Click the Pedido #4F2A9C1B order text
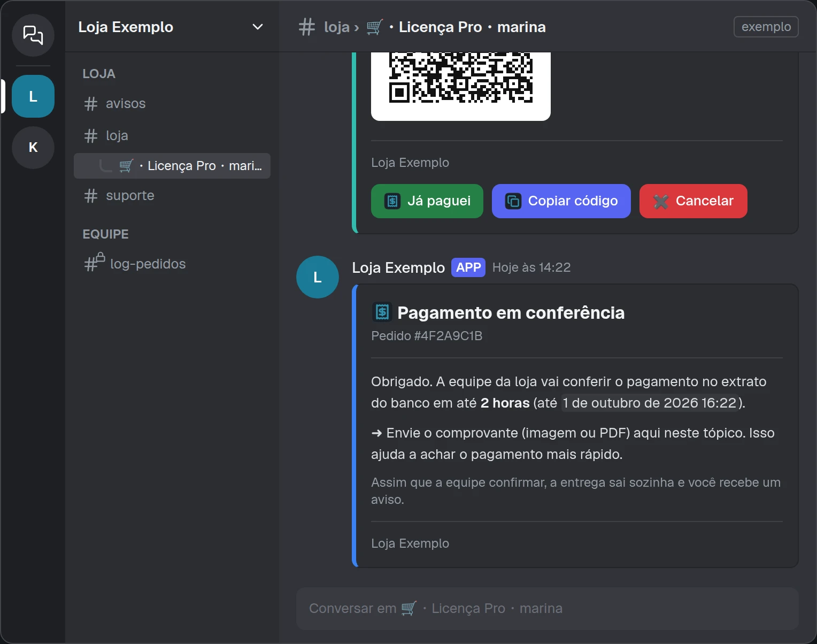The width and height of the screenshot is (817, 644). coord(427,336)
